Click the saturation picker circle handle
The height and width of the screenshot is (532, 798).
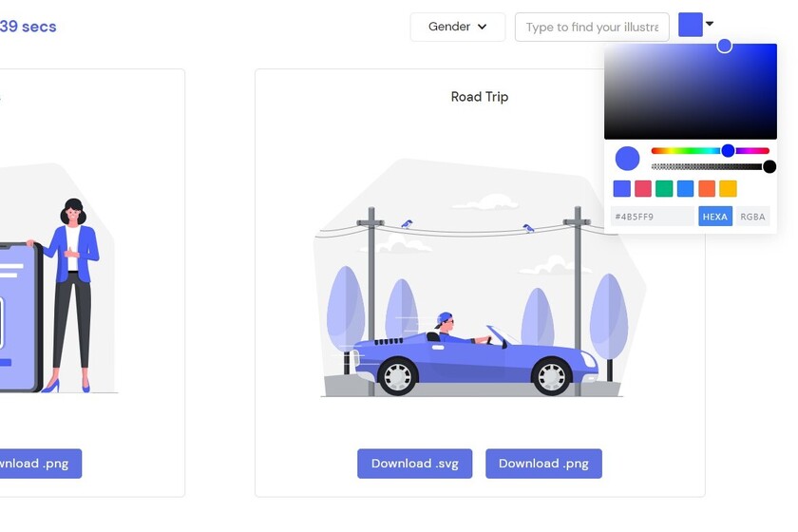point(724,46)
